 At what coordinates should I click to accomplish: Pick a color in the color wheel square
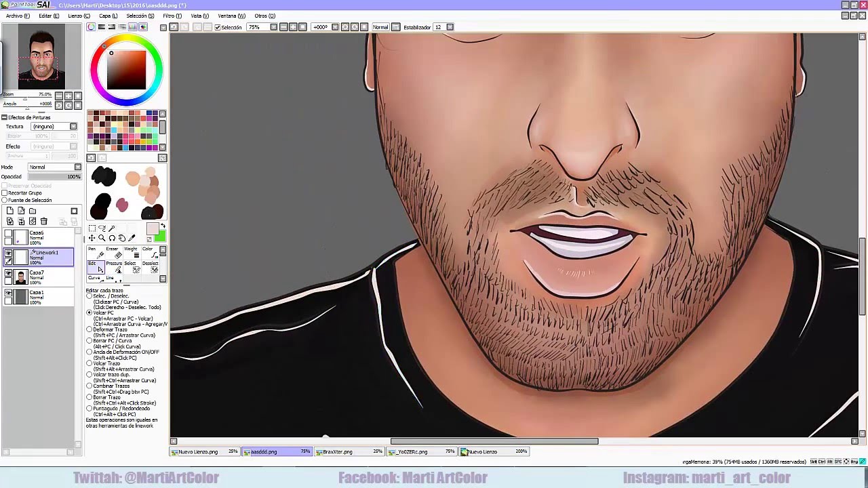pos(127,69)
